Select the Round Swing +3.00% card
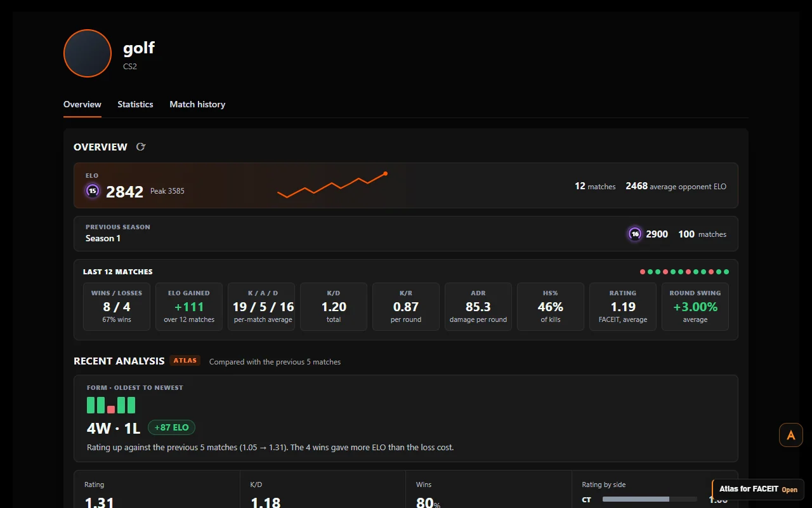The width and height of the screenshot is (812, 508). point(695,307)
